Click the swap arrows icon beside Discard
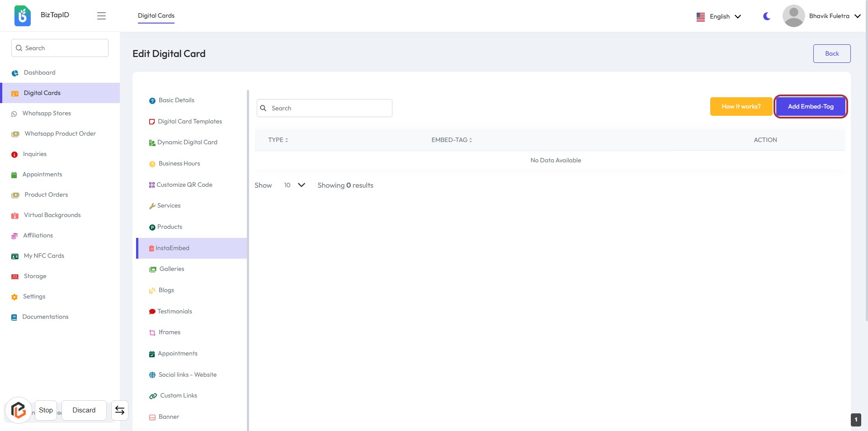 coord(120,410)
